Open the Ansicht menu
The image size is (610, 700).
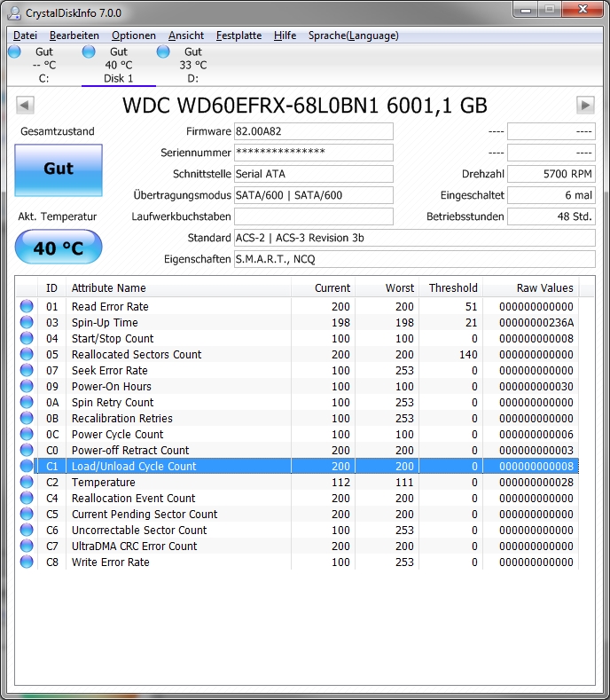pos(186,35)
